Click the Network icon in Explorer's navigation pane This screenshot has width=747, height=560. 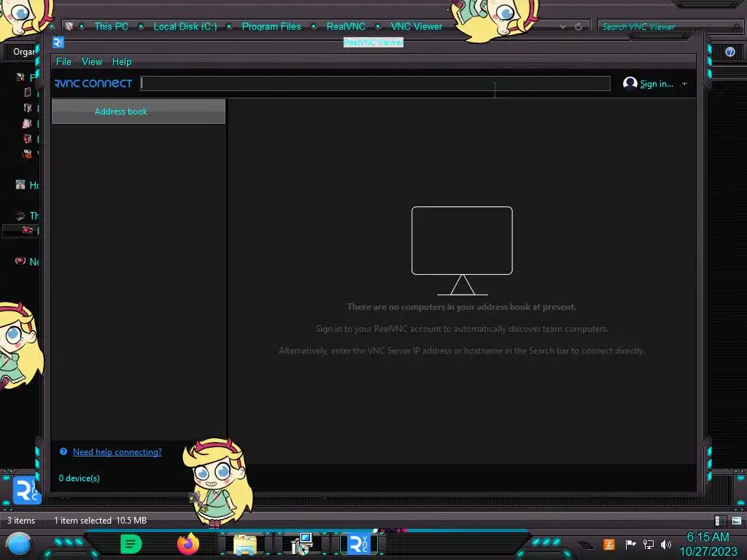point(20,261)
